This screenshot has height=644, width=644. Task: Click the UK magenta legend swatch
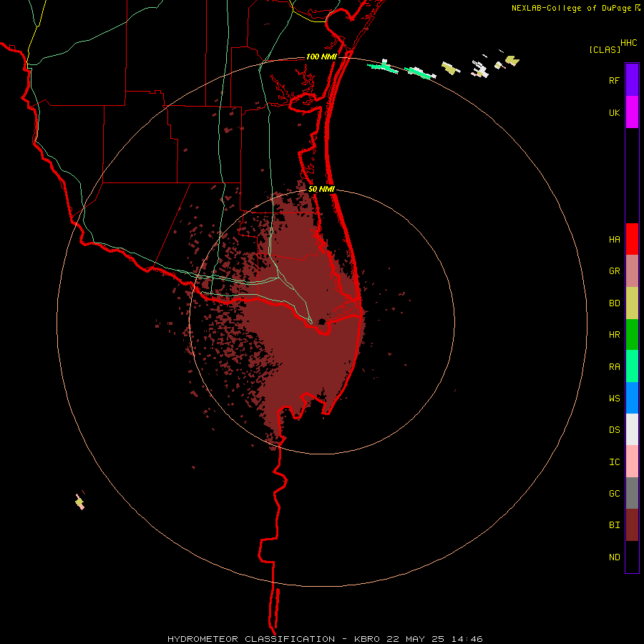tap(632, 112)
